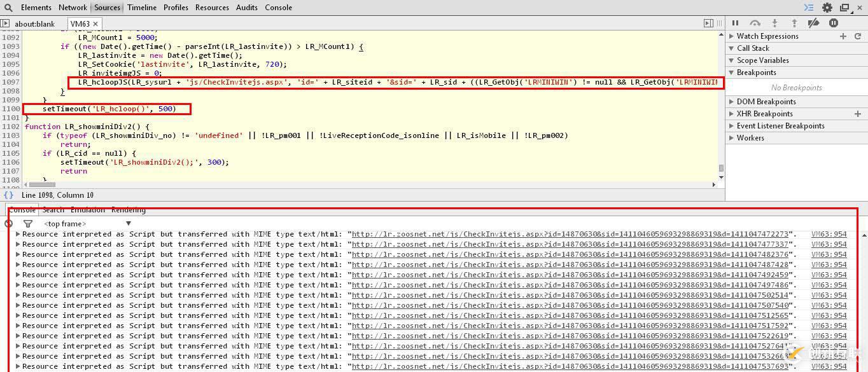868x372 pixels.
Task: Open CheckInvitejs link ending d=1411047482376
Action: pos(571,254)
